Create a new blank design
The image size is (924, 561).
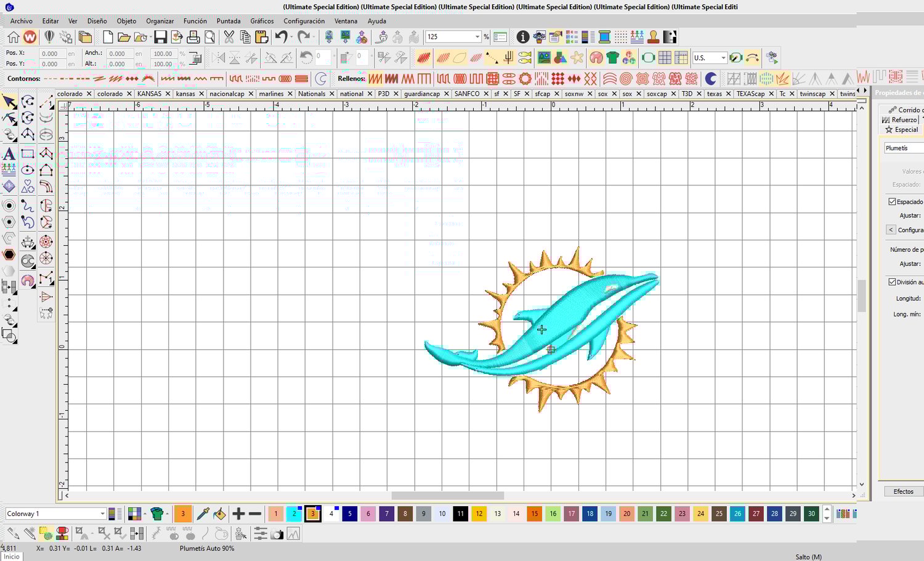[x=108, y=38]
